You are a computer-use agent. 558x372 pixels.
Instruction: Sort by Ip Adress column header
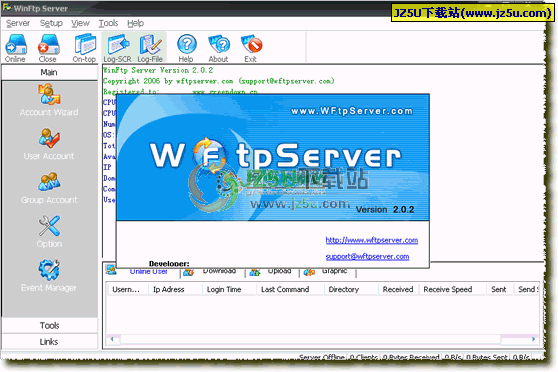pos(175,289)
